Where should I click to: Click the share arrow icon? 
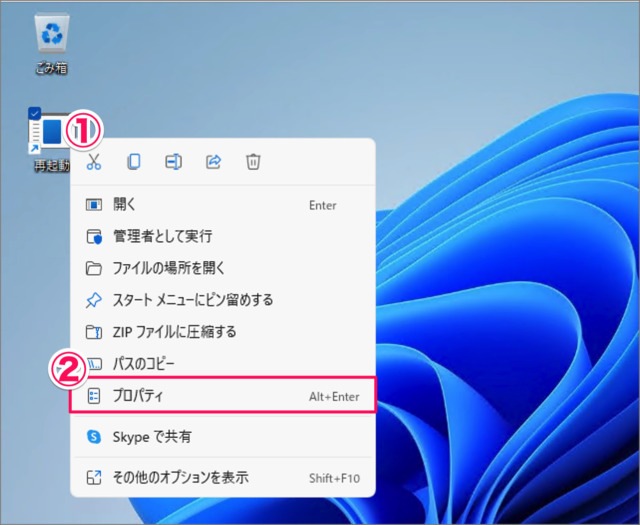coord(214,162)
